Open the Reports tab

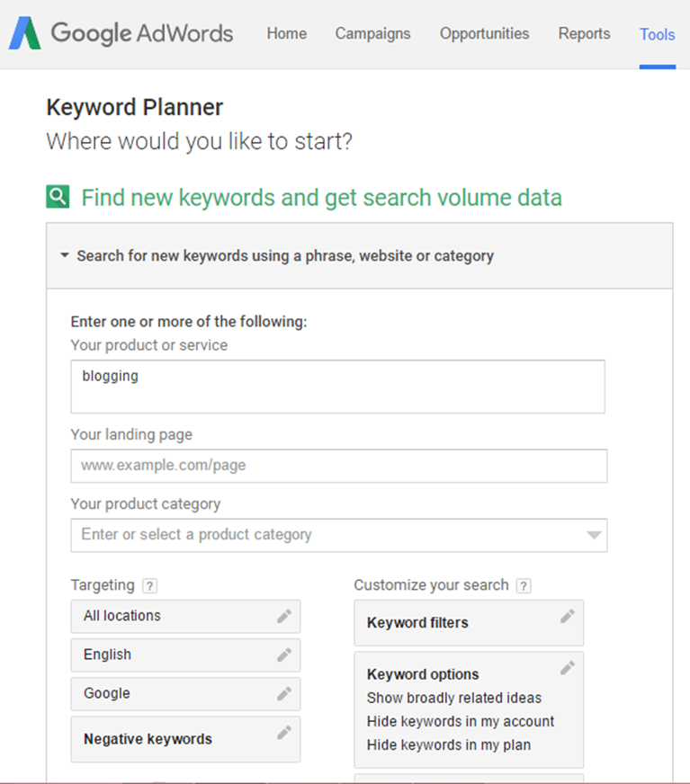pyautogui.click(x=584, y=34)
